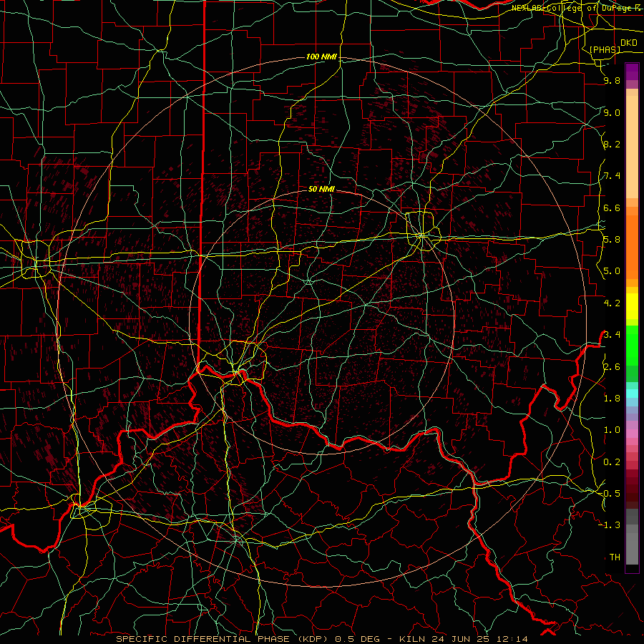Click the 5.0 scale value

point(612,271)
